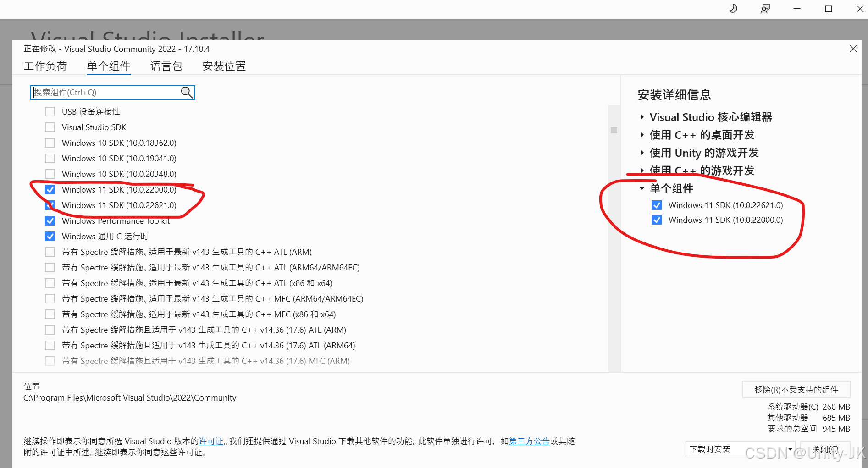Expand 使用 C++ 的游戏开发 details

click(x=642, y=171)
